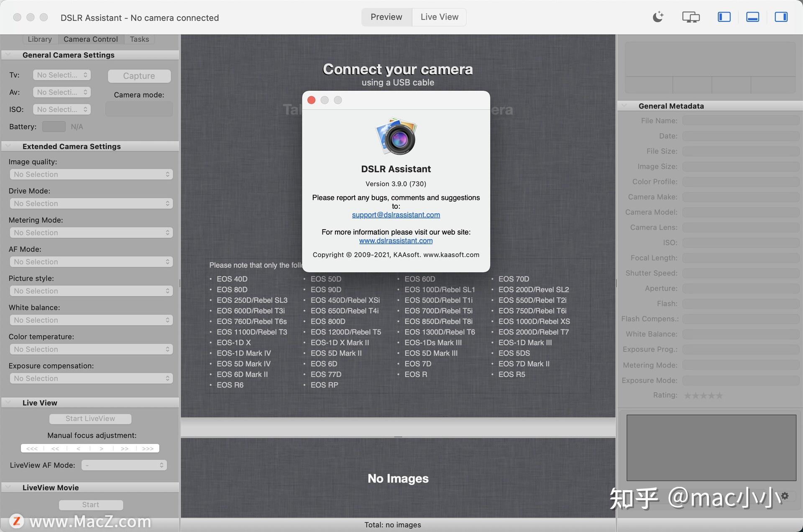
Task: Open Drive Mode dropdown
Action: click(91, 204)
